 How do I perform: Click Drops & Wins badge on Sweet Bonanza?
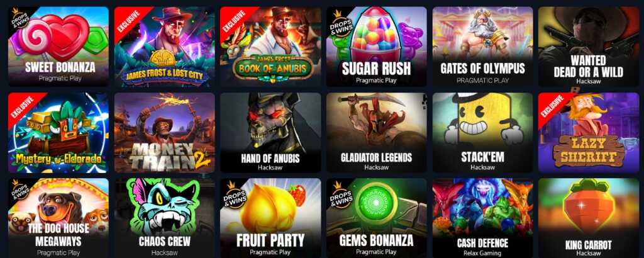point(20,20)
